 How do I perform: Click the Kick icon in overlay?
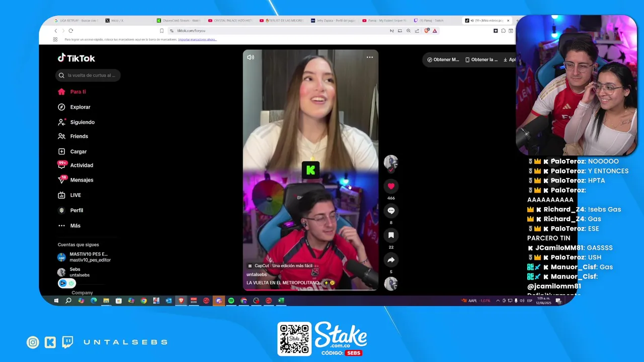click(x=50, y=342)
